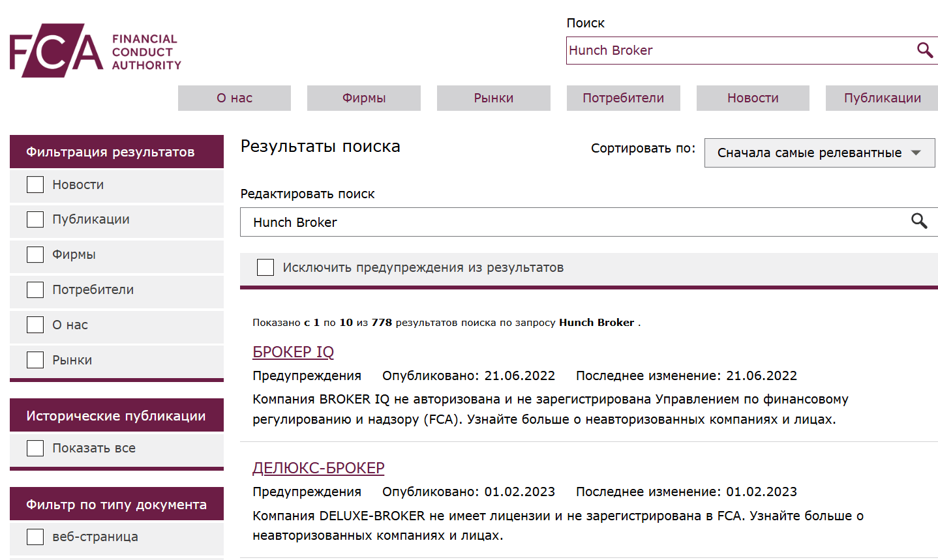Select the Новости navigation tab

point(752,98)
